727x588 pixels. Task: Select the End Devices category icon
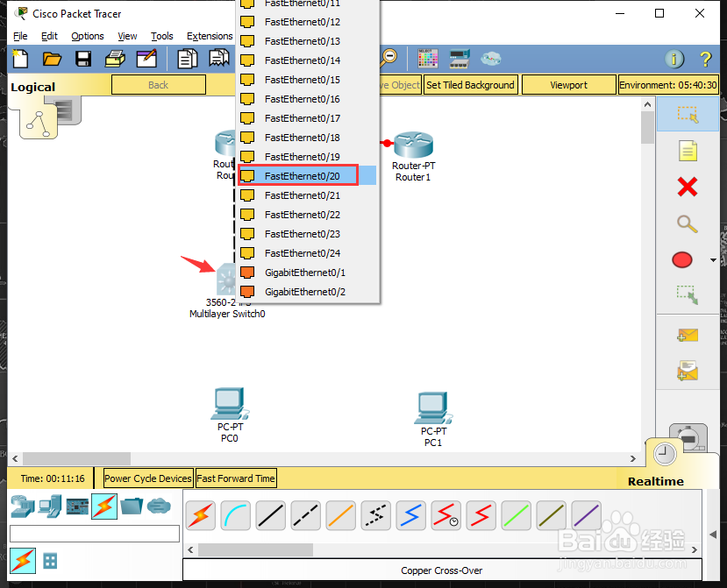[x=50, y=506]
